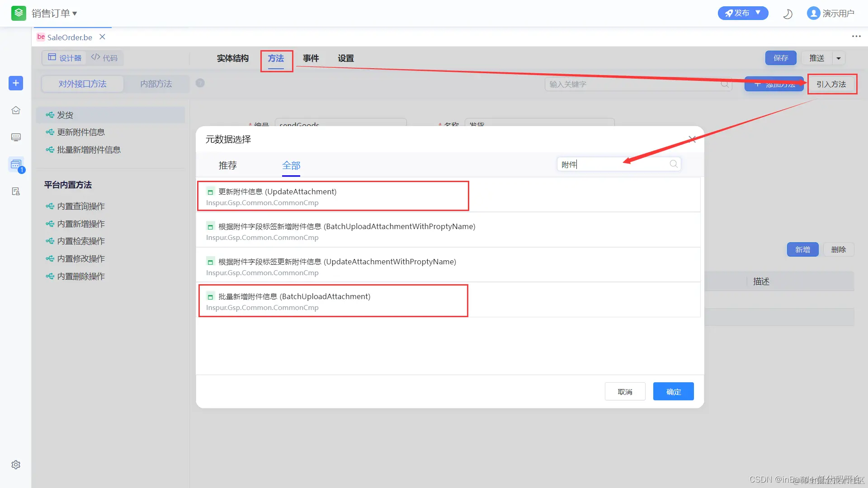Click the monitor icon in left sidebar
This screenshot has width=868, height=488.
[x=16, y=137]
